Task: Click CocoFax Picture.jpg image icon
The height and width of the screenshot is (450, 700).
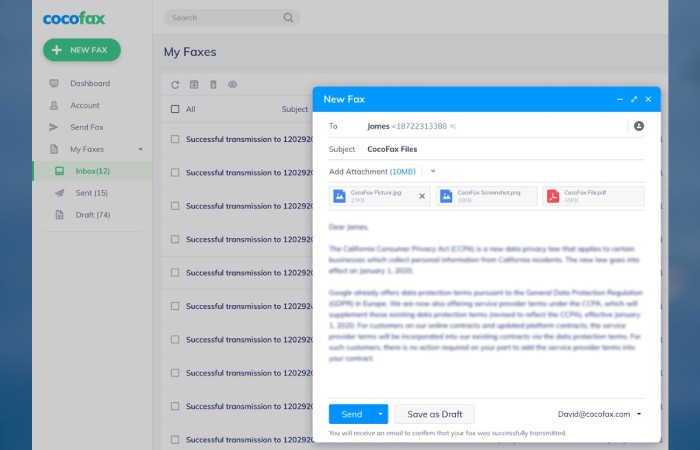Action: point(339,196)
